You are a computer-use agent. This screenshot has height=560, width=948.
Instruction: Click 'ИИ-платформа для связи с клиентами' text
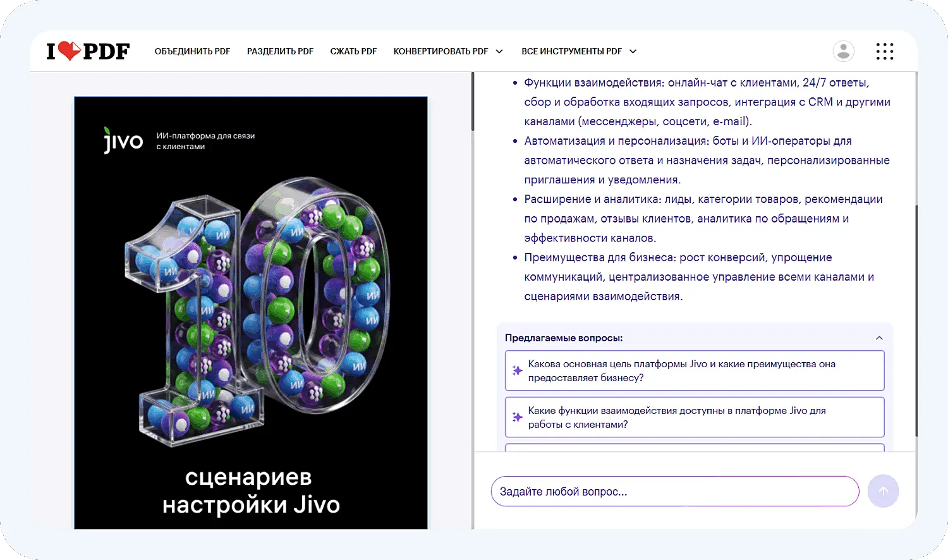205,141
